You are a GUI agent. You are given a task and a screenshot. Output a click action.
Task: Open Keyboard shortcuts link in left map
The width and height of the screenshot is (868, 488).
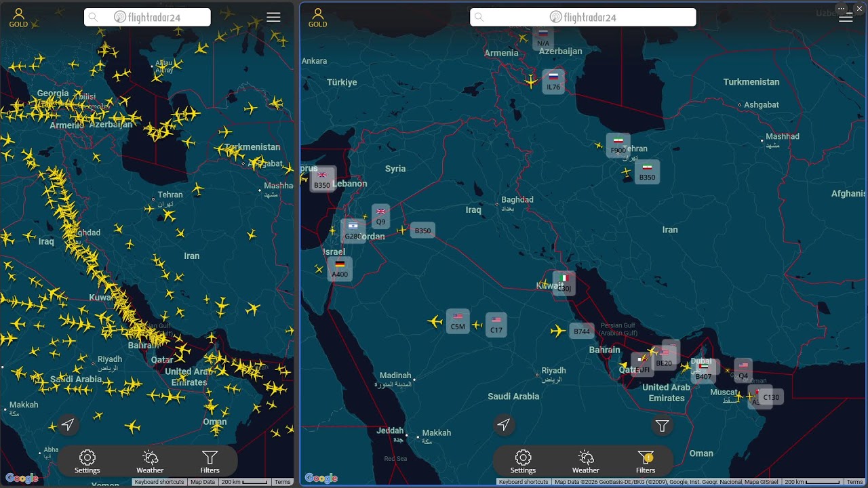point(159,482)
